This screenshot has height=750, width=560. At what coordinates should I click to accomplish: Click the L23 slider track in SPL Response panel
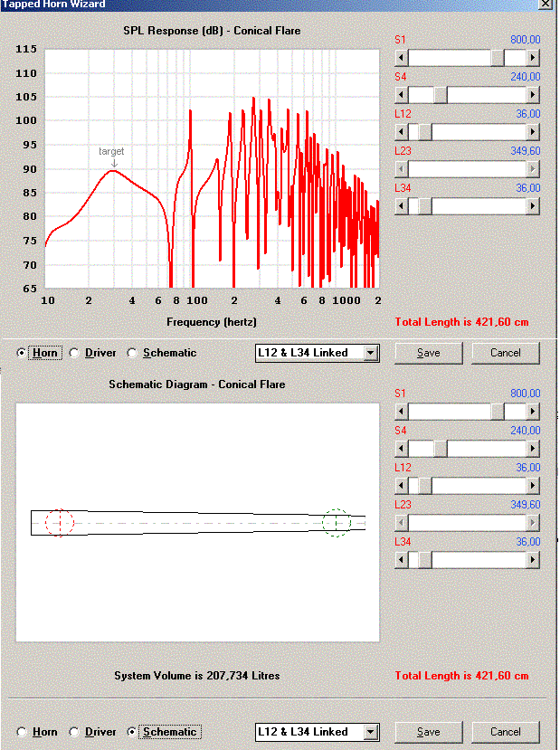click(467, 169)
